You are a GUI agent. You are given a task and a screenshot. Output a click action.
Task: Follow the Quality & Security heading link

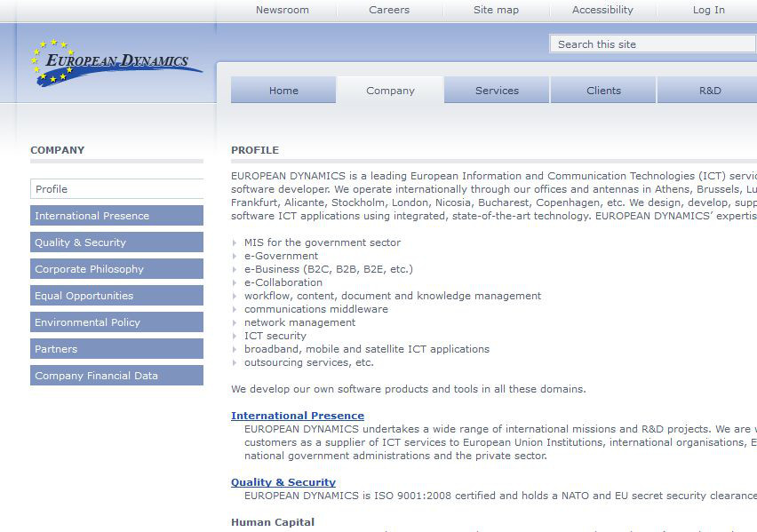(x=283, y=482)
